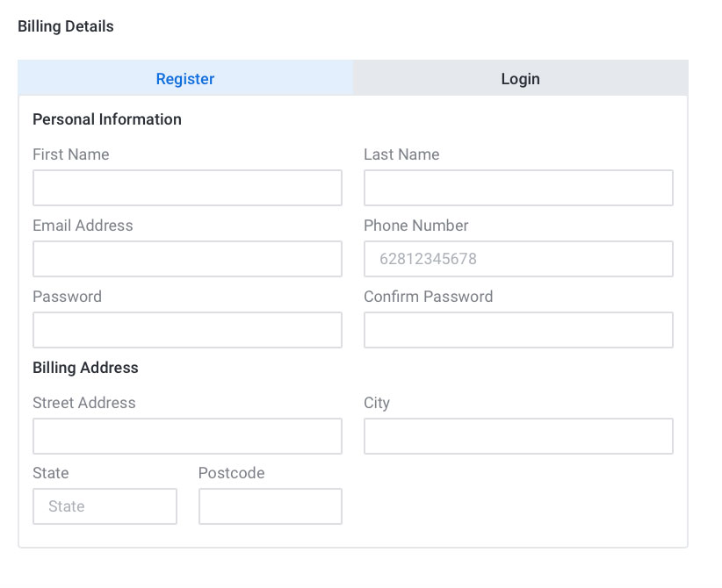Click the Street Address input field
Screen dimensions: 722x588
click(187, 435)
